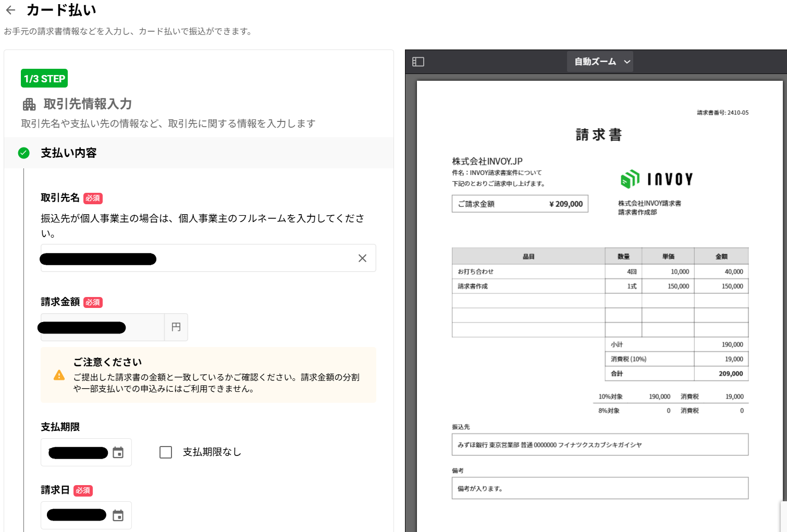This screenshot has width=787, height=532.
Task: Click the 請求書作成 row in the invoice table
Action: click(600, 286)
